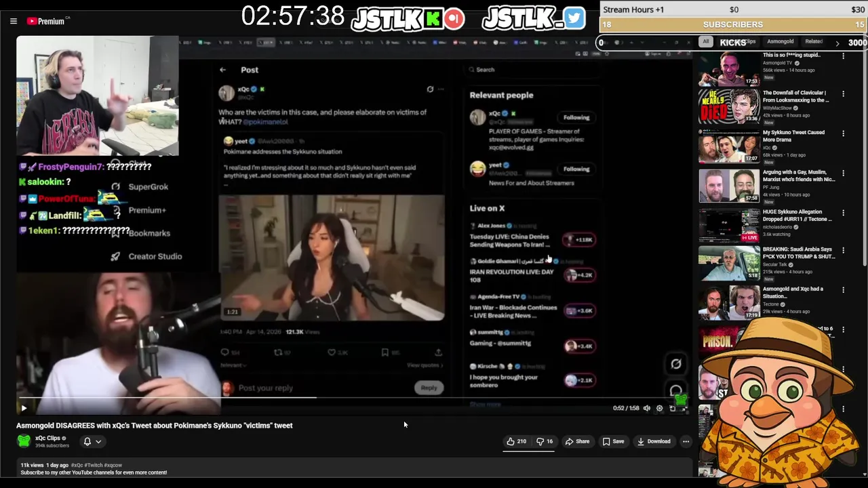The image size is (868, 488).
Task: Like the video with thumbs up
Action: (x=517, y=441)
